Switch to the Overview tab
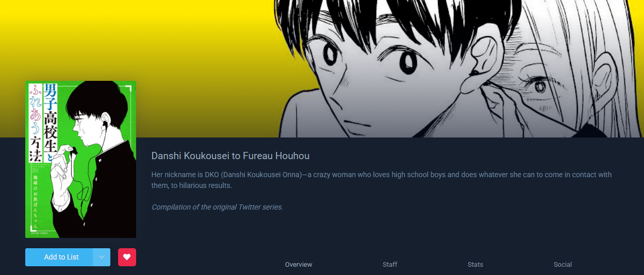This screenshot has height=275, width=644. tap(299, 265)
